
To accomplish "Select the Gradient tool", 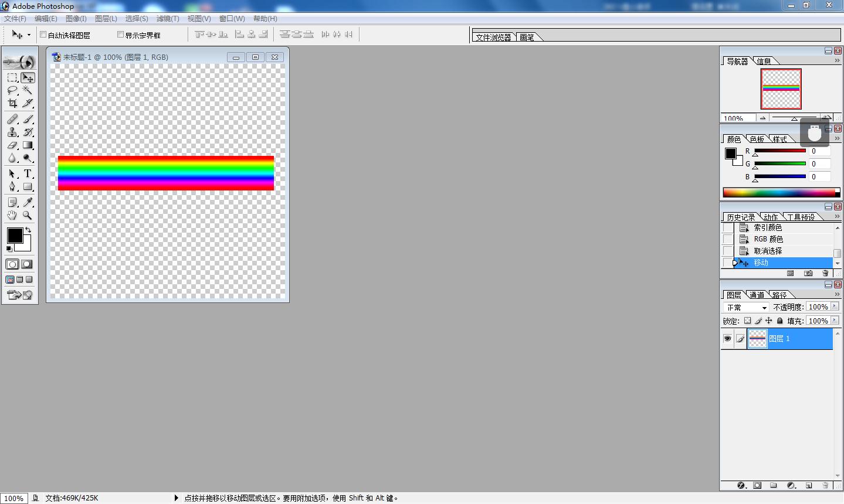I will pyautogui.click(x=28, y=145).
